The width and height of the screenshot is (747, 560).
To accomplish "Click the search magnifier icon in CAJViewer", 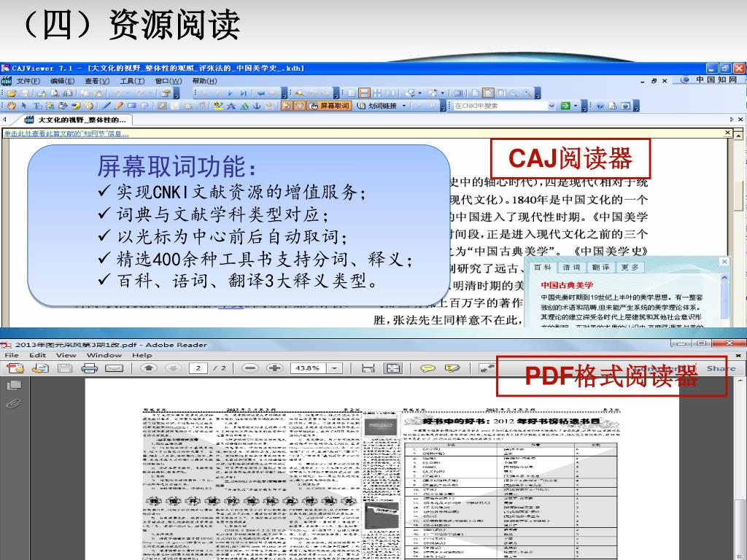I will 300,93.
